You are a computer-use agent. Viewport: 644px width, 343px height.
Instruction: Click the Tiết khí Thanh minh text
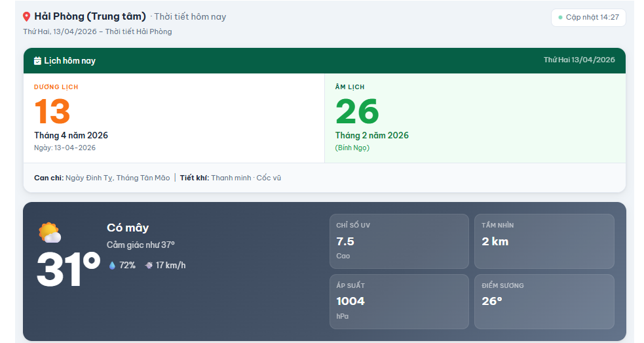(x=231, y=178)
